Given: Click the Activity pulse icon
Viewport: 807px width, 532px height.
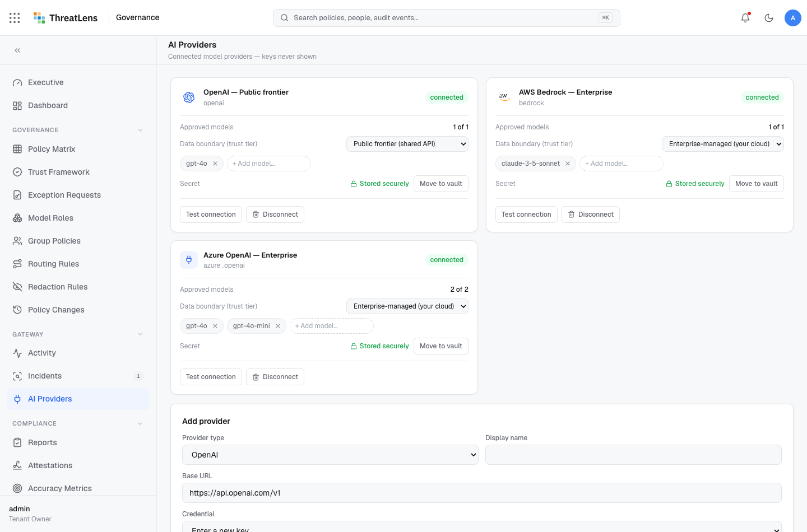Looking at the screenshot, I should click(x=17, y=353).
